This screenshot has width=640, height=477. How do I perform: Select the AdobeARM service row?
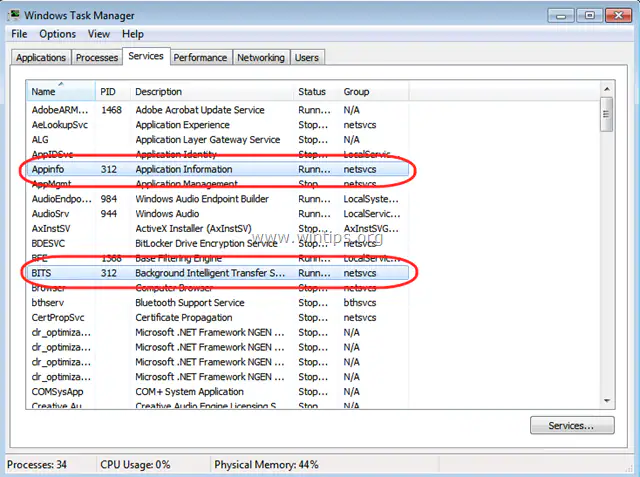tap(218, 110)
